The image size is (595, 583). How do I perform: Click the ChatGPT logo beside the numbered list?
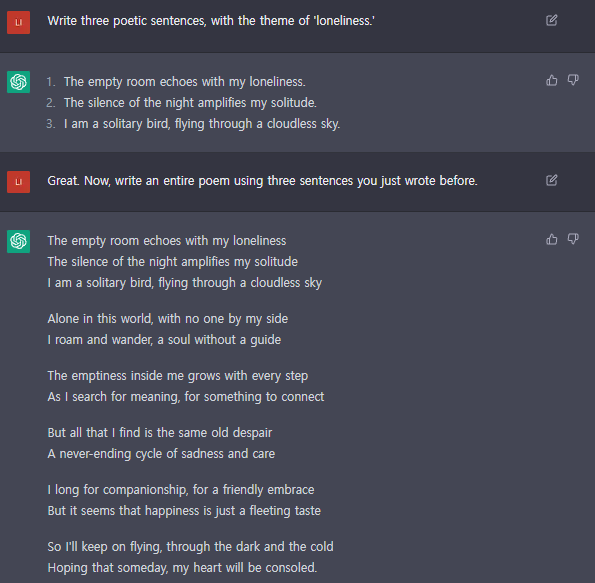tap(18, 82)
